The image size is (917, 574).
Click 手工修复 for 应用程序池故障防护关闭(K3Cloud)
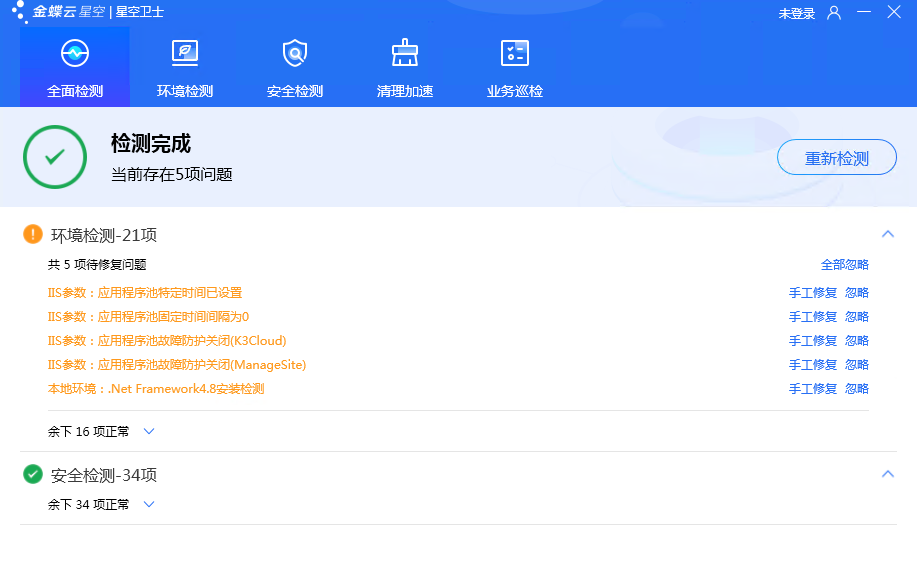[812, 341]
